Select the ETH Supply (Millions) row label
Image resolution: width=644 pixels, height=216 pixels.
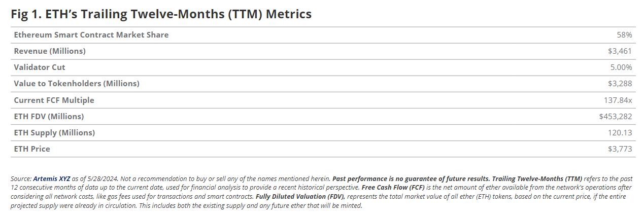click(54, 132)
